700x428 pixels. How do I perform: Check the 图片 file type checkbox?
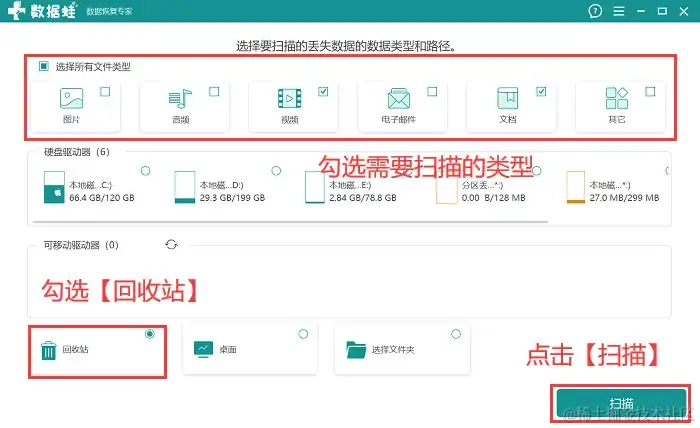tap(105, 91)
